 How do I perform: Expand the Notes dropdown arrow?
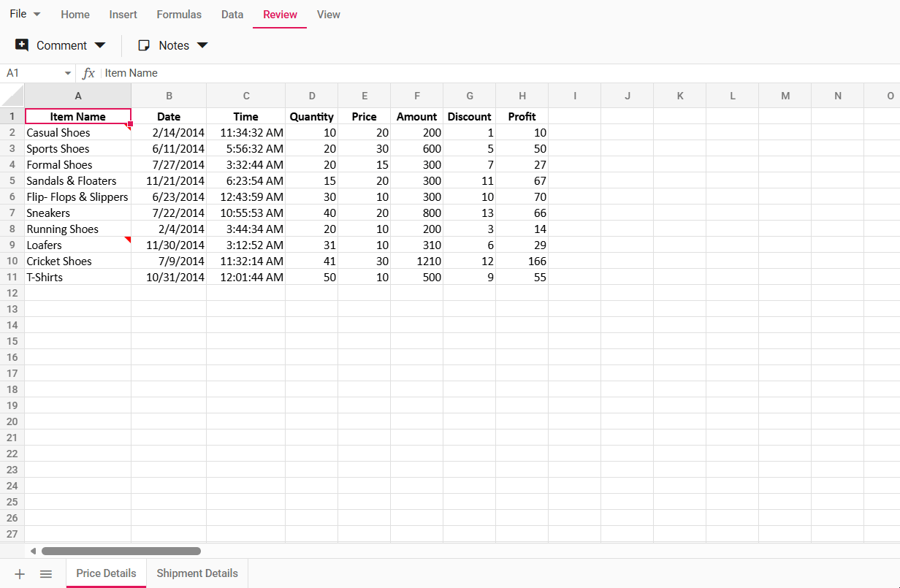pos(205,45)
